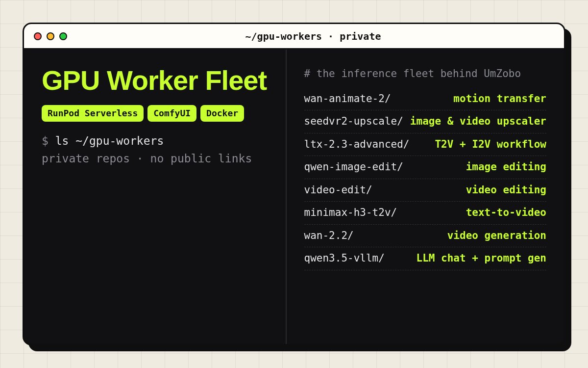This screenshot has height=368, width=588.
Task: Click the 'image editing' description
Action: point(506,167)
